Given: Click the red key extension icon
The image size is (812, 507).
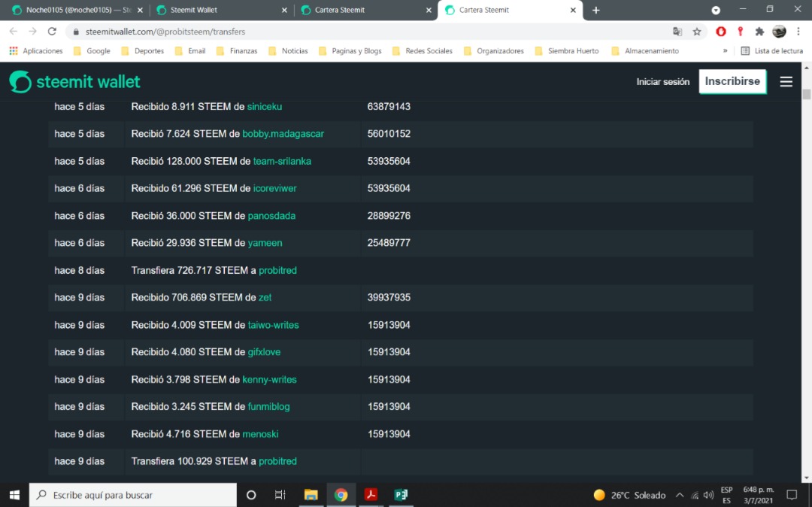Looking at the screenshot, I should [741, 32].
